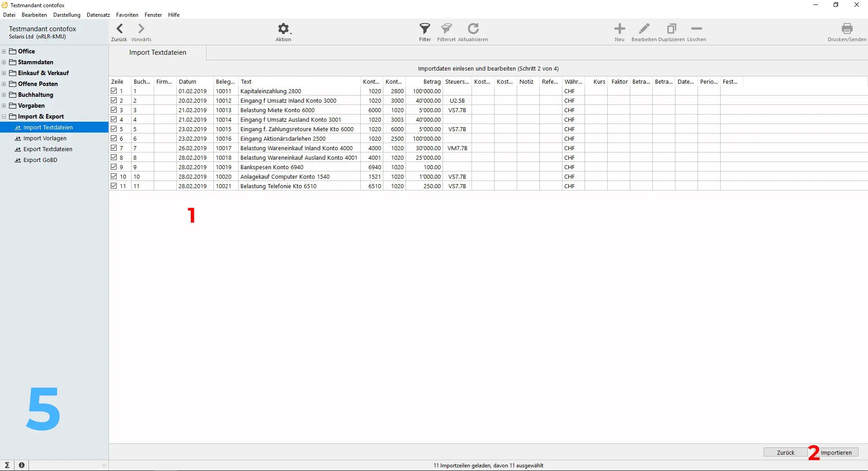Select Export GoBD in sidebar
The height and width of the screenshot is (471, 868).
pos(40,160)
